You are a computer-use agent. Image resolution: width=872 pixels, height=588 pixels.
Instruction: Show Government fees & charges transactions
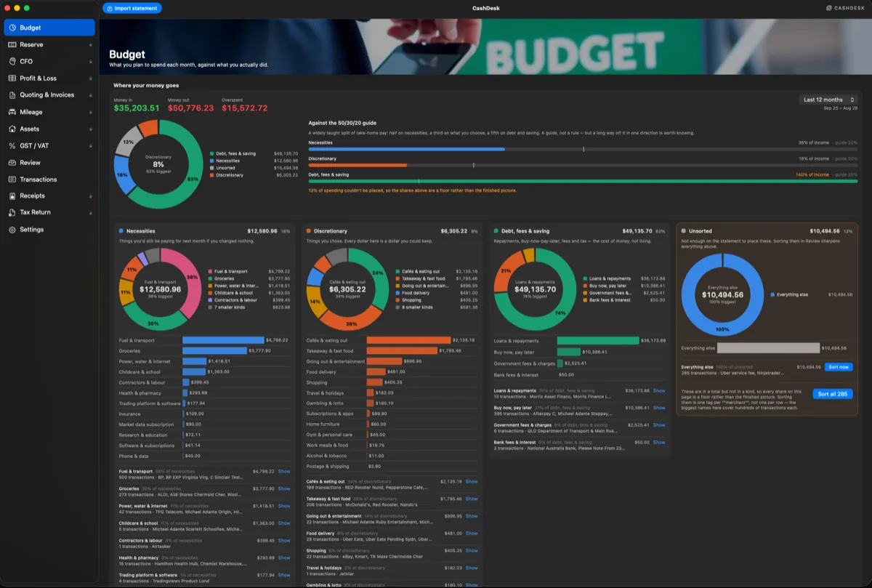click(x=659, y=425)
